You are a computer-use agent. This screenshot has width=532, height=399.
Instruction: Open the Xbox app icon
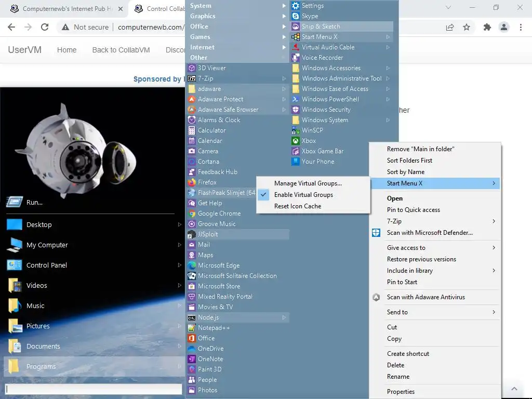pos(296,141)
